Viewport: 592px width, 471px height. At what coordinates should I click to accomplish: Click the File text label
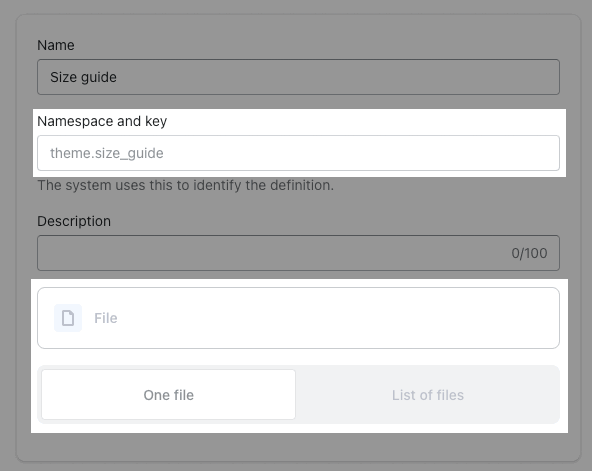tap(106, 318)
